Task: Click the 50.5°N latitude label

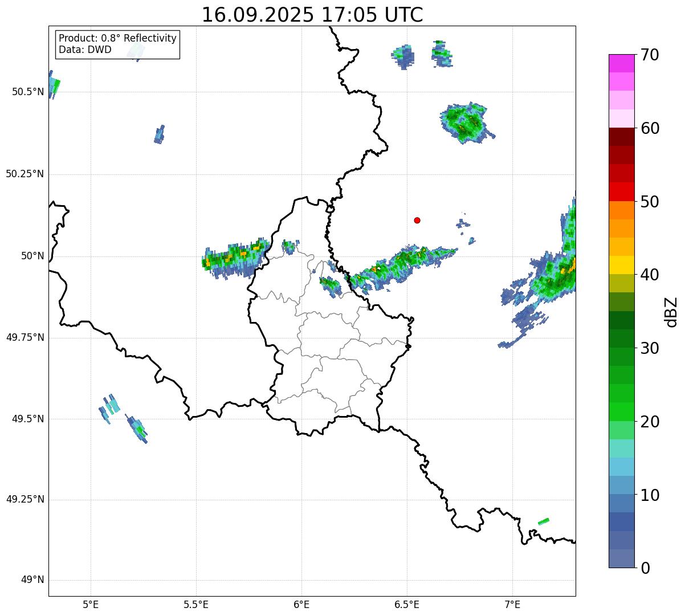Action: [28, 92]
